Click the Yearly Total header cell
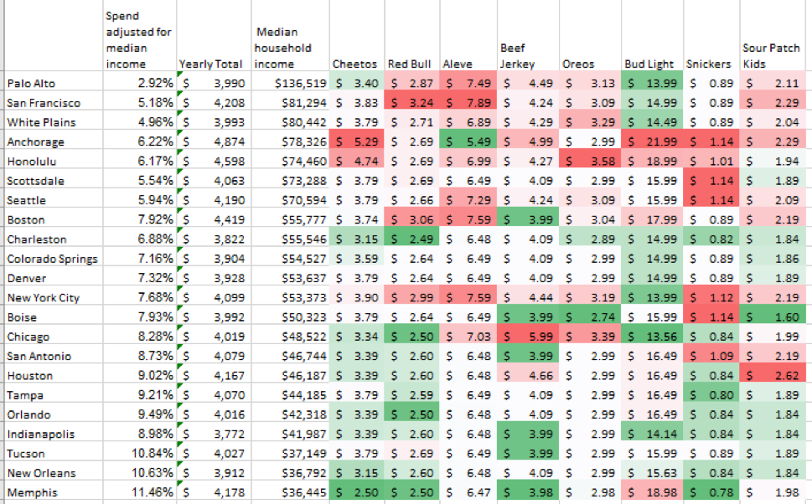Viewport: 812px width, 504px height. tap(214, 36)
